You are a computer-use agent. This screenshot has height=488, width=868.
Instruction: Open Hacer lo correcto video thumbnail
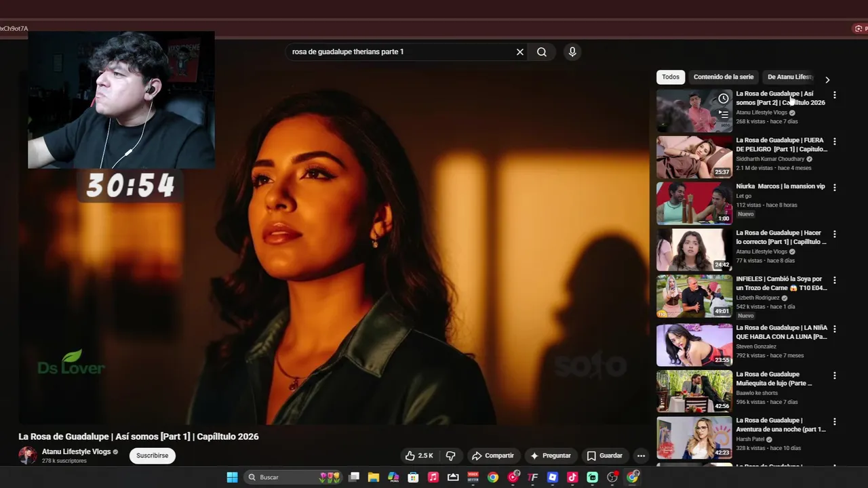[694, 249]
